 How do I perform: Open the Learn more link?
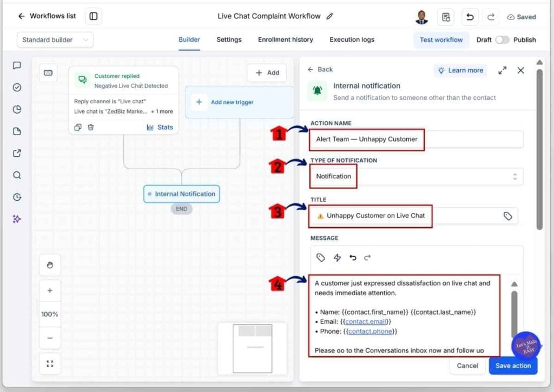pyautogui.click(x=460, y=70)
